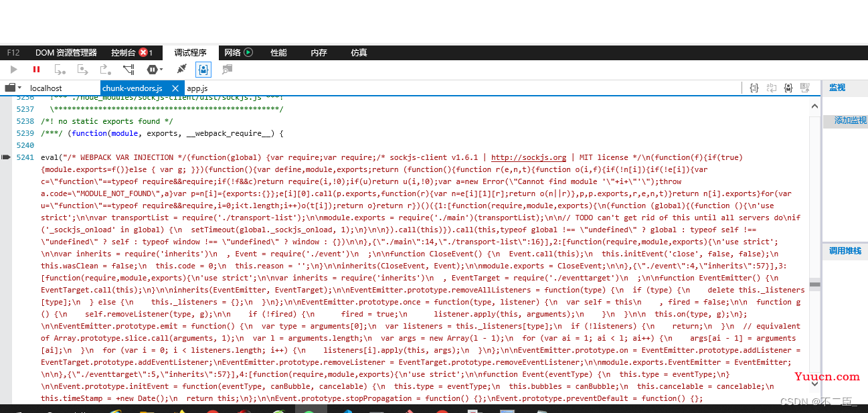Click the pretty print braces icon
The width and height of the screenshot is (868, 413).
754,88
